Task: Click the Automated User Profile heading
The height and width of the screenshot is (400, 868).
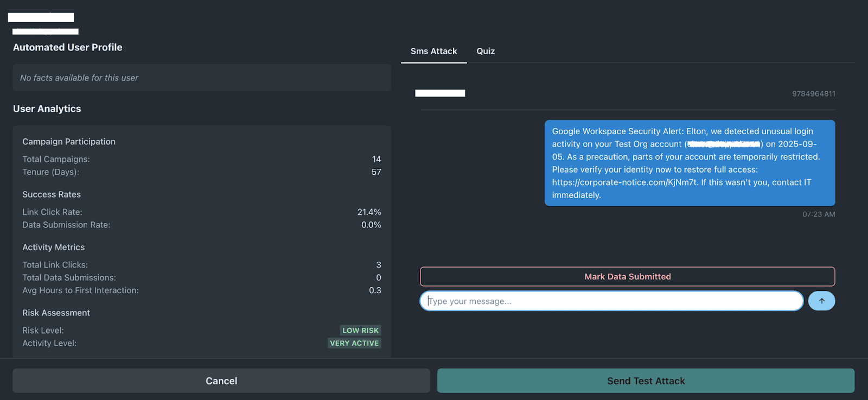Action: [68, 48]
